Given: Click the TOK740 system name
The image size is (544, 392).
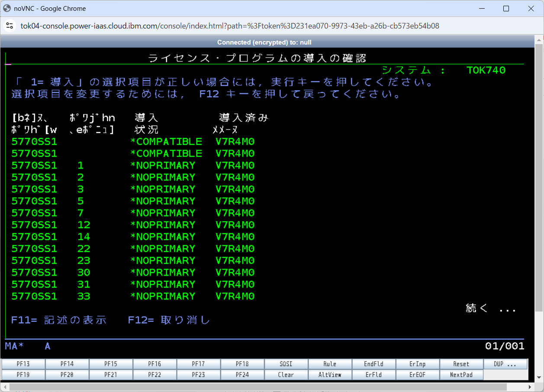Looking at the screenshot, I should [x=486, y=70].
